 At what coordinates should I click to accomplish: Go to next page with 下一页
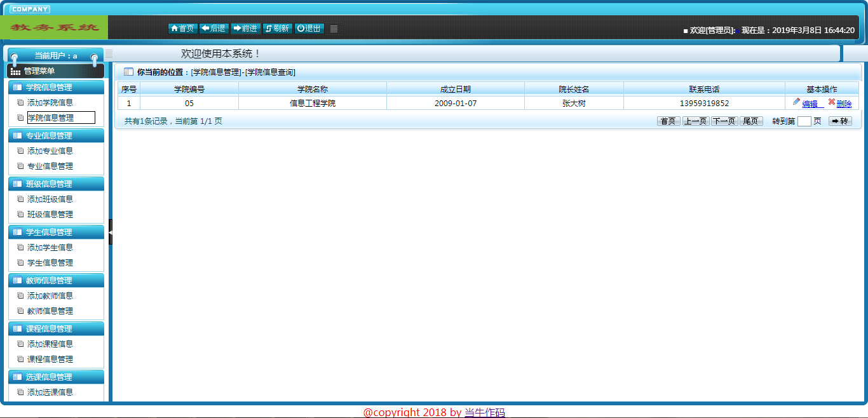(724, 121)
